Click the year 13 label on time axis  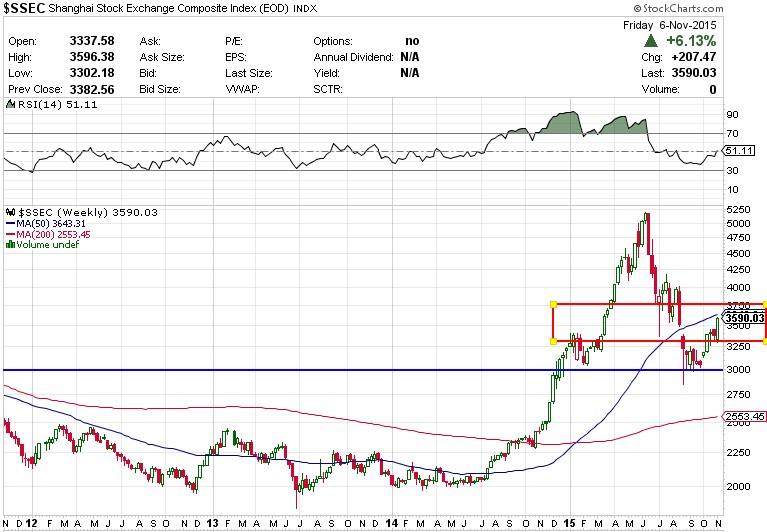212,523
